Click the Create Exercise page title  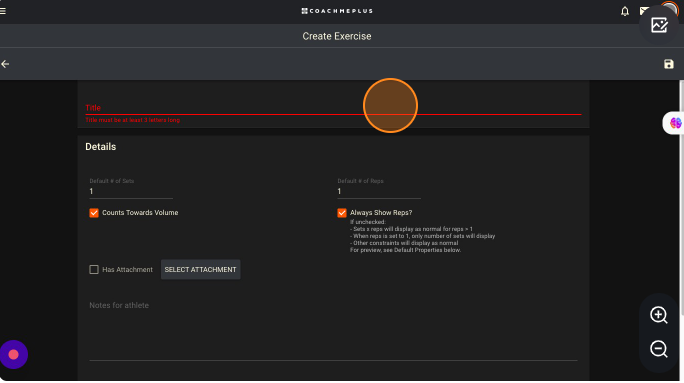pyautogui.click(x=337, y=36)
